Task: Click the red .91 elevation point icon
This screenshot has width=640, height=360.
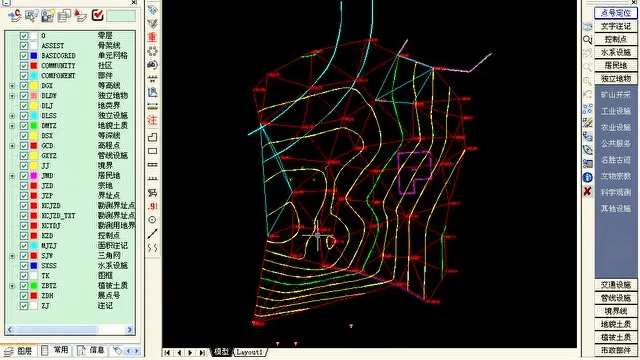Action: tap(152, 206)
